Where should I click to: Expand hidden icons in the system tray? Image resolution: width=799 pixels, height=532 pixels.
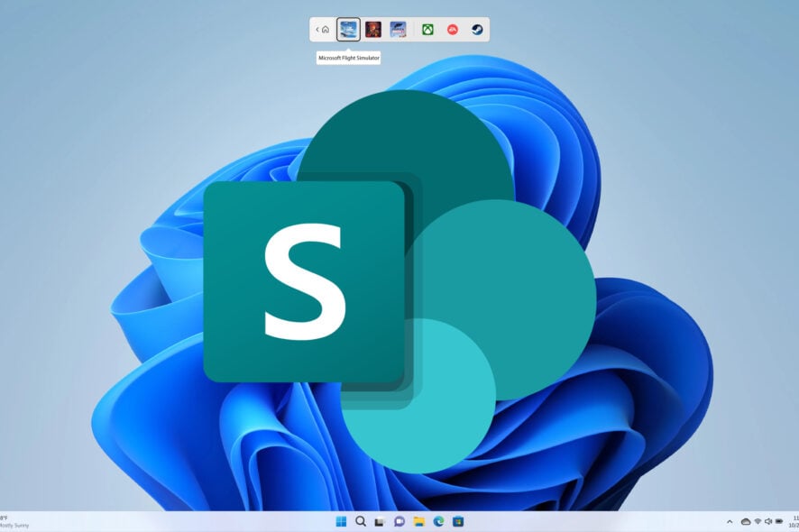pyautogui.click(x=730, y=520)
